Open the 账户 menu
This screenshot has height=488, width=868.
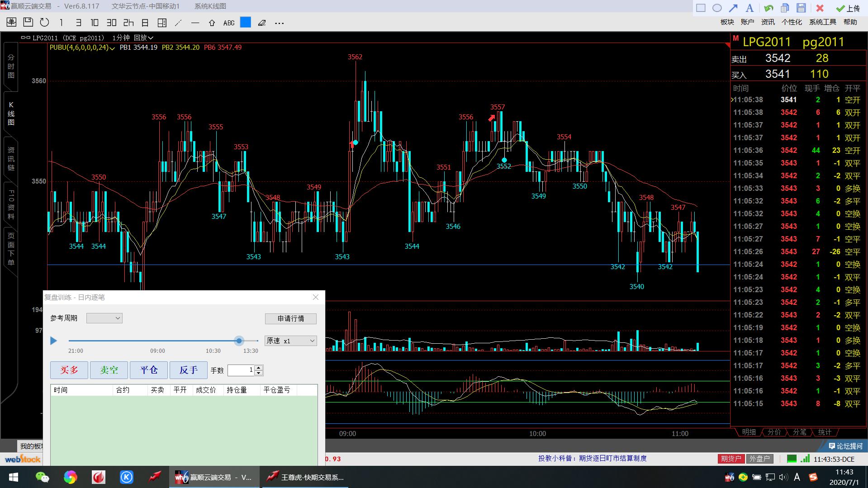(x=747, y=22)
